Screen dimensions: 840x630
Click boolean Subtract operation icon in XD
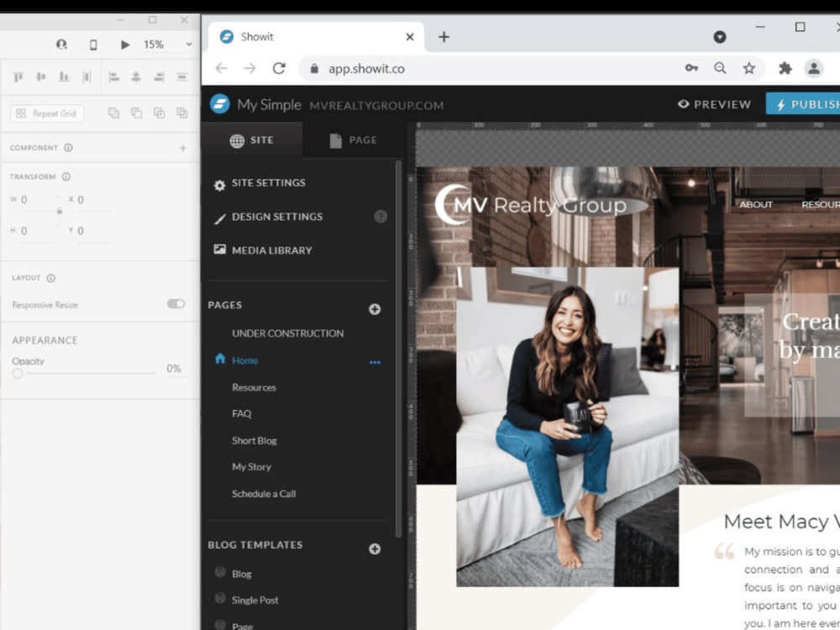coord(137,113)
